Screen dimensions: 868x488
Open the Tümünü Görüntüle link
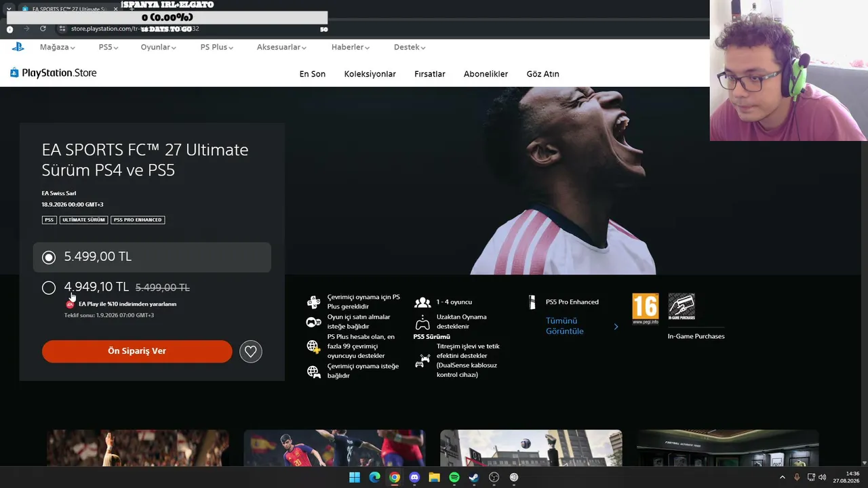click(x=565, y=326)
